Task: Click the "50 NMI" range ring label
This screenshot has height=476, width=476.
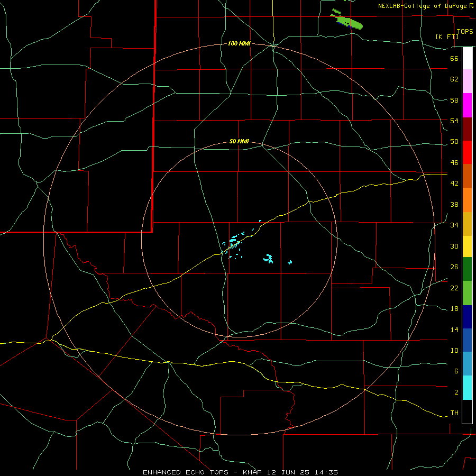Action: (239, 141)
